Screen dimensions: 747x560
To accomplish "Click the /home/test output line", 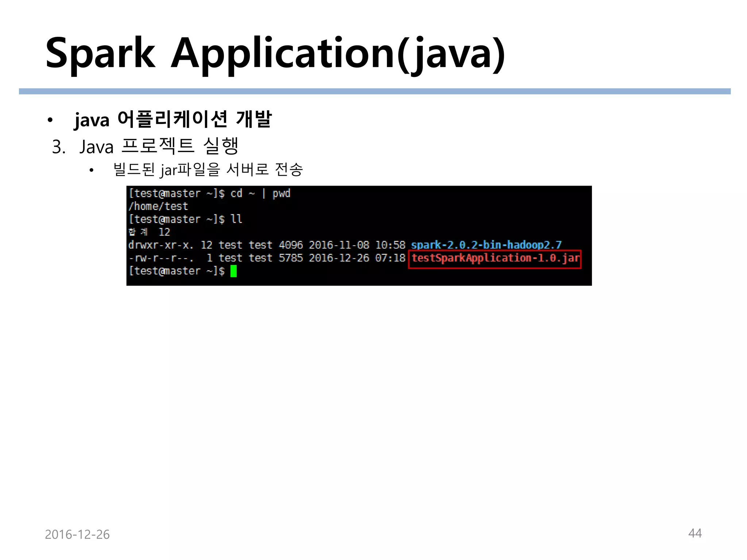I will pyautogui.click(x=158, y=206).
